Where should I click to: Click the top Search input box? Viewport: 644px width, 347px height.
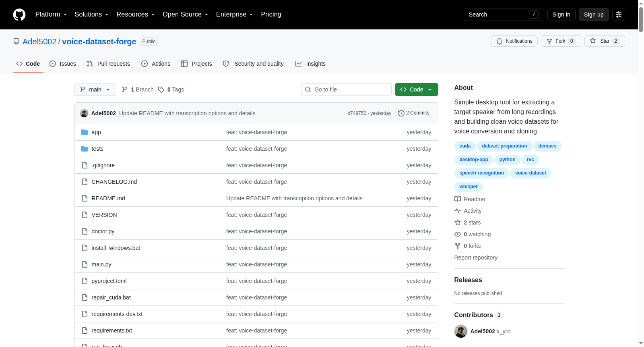click(504, 15)
